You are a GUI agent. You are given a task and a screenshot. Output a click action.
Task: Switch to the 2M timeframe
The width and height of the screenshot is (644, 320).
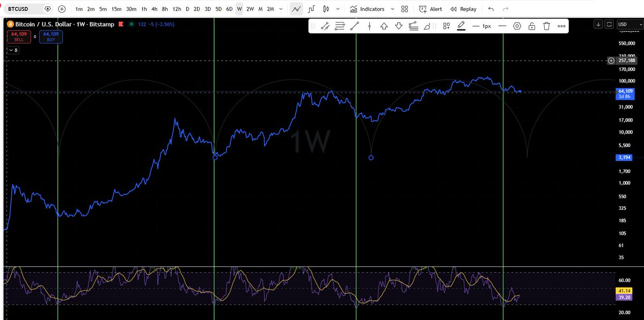270,9
